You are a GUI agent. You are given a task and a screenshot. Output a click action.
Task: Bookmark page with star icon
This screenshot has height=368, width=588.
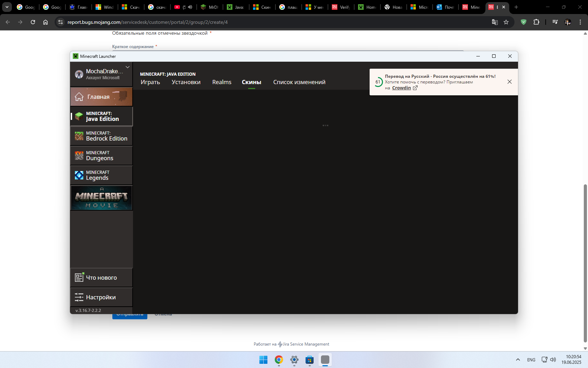[506, 22]
